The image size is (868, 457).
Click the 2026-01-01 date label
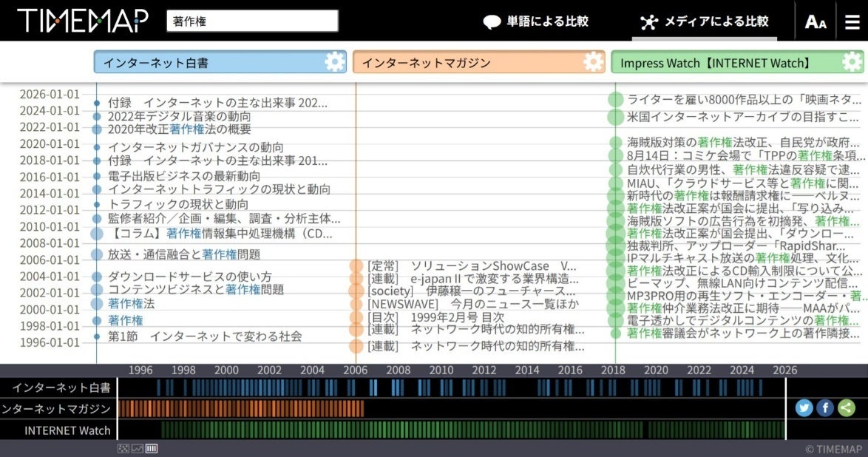(50, 94)
